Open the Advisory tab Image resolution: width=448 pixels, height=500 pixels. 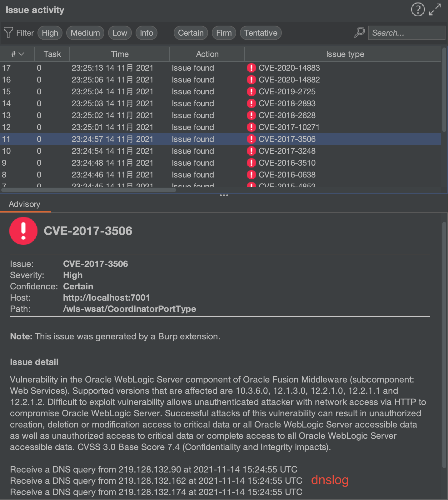(x=25, y=204)
